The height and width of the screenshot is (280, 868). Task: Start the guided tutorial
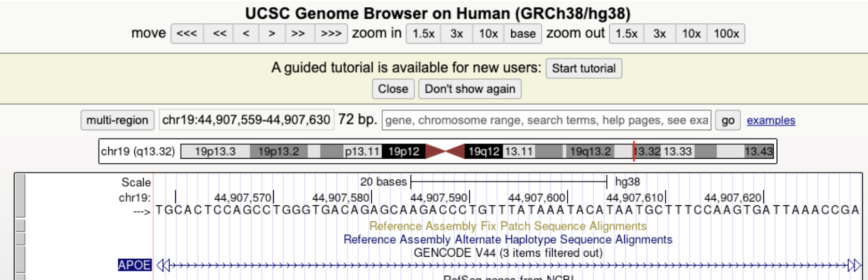click(x=584, y=68)
